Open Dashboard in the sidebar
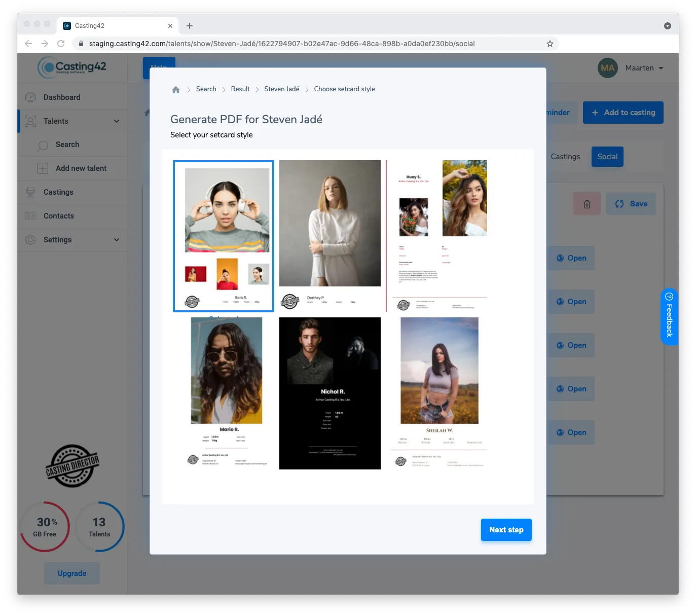 (62, 97)
